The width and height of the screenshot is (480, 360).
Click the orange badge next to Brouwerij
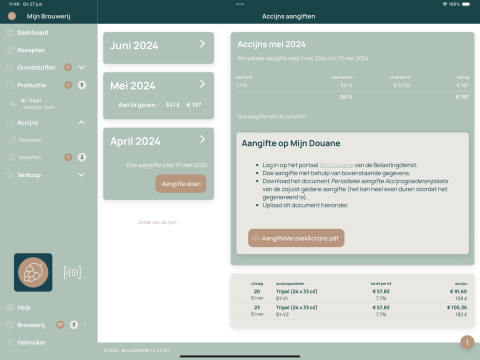click(60, 325)
